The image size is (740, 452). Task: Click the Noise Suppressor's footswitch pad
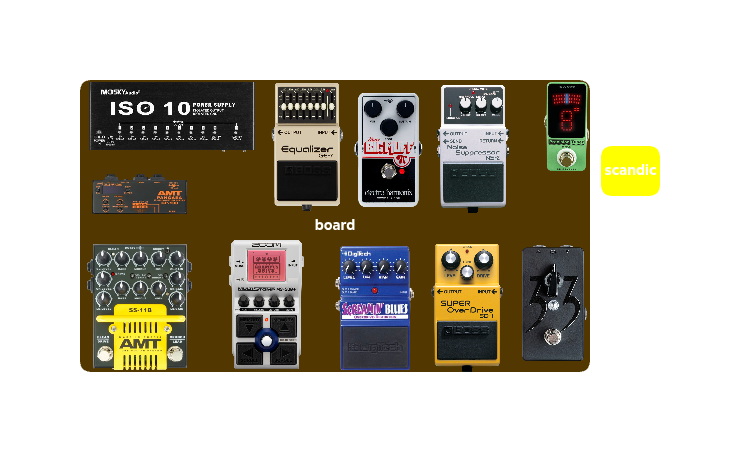[x=473, y=183]
